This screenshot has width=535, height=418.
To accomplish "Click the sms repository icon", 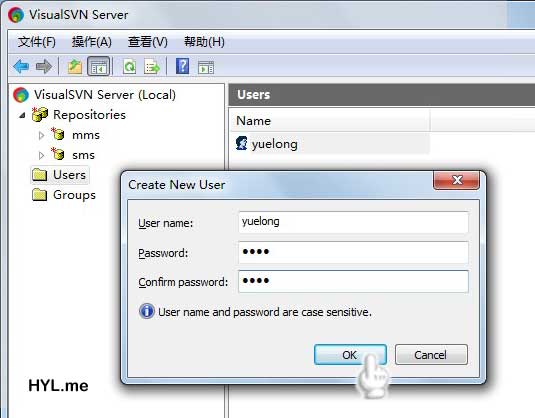I will pyautogui.click(x=58, y=154).
